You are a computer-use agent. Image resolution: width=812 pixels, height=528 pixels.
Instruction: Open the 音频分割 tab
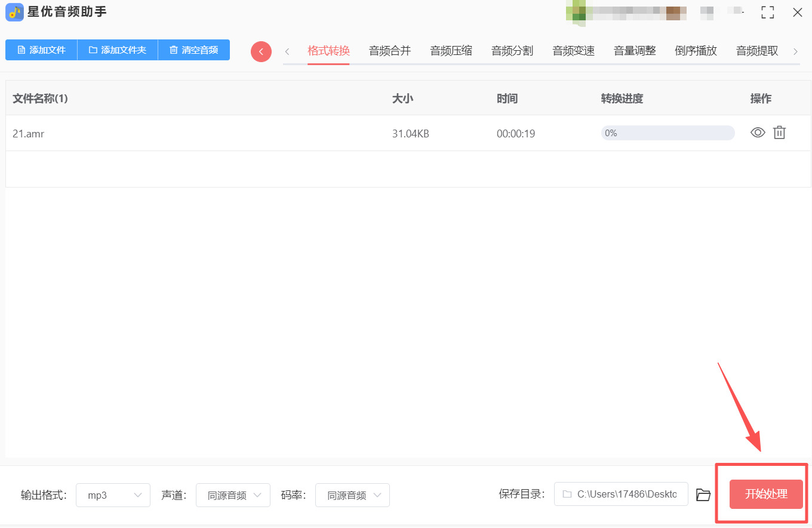point(512,51)
